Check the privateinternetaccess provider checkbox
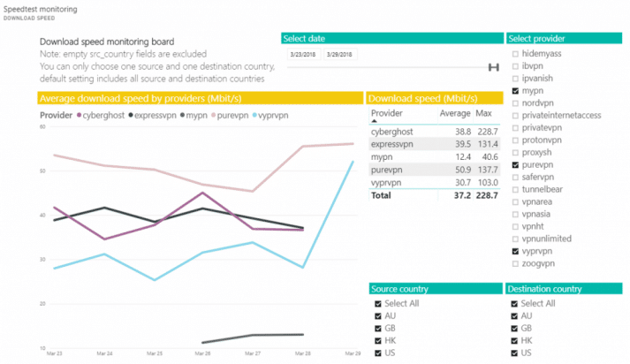This screenshot has width=630, height=364. point(515,116)
